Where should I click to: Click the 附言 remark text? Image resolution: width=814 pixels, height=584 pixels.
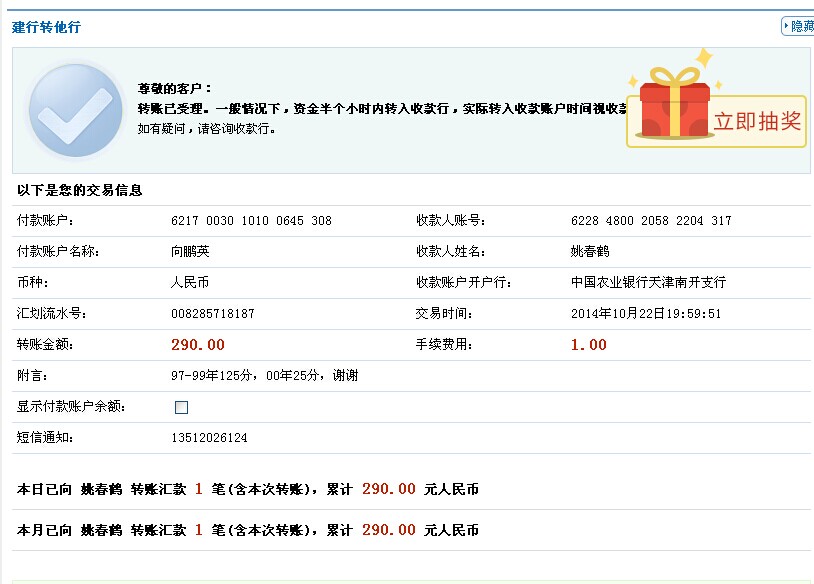click(x=265, y=376)
